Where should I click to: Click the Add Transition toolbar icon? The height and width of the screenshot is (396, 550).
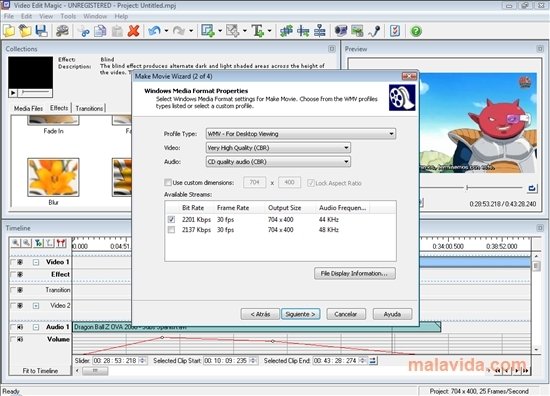coord(233,31)
